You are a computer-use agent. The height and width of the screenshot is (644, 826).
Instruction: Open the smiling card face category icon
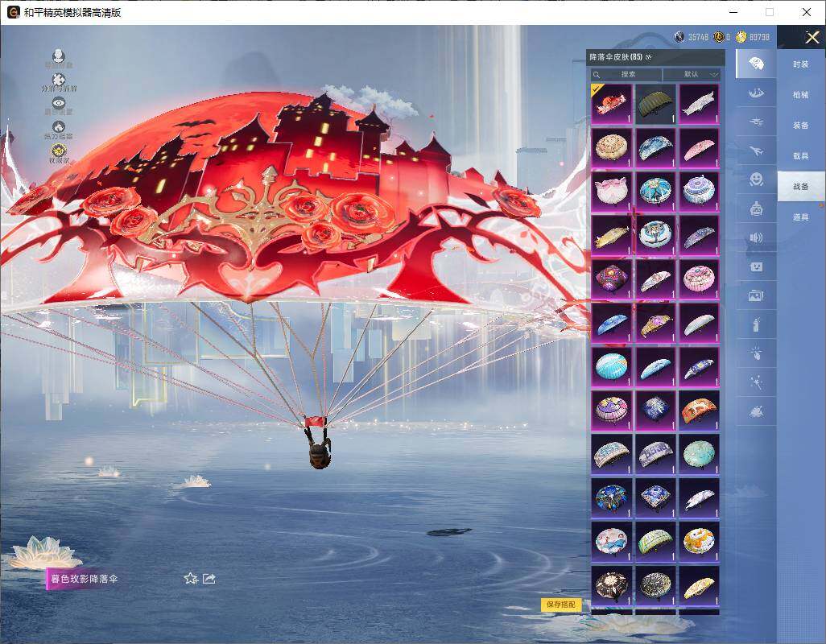point(756,266)
